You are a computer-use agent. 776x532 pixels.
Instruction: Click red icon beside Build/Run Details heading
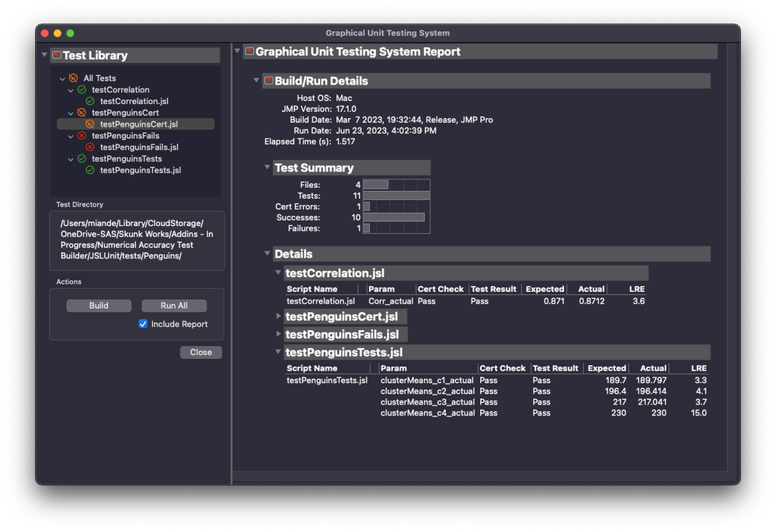269,81
